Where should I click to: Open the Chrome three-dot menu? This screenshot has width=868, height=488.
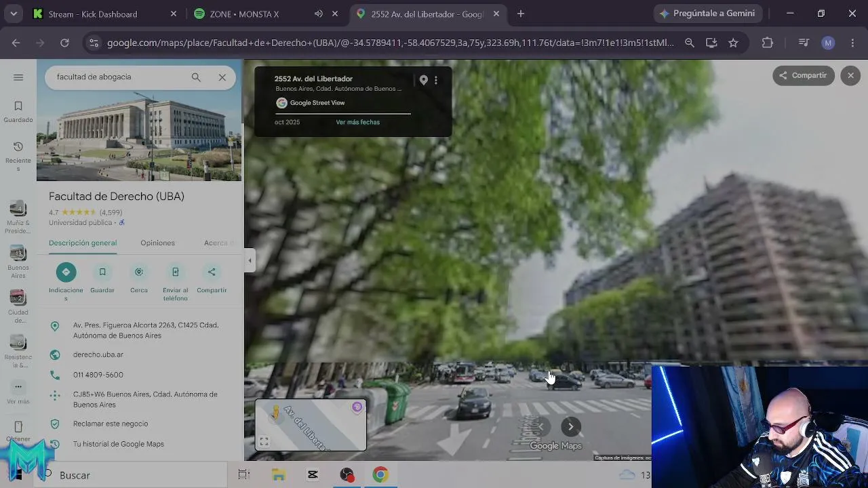tap(852, 43)
